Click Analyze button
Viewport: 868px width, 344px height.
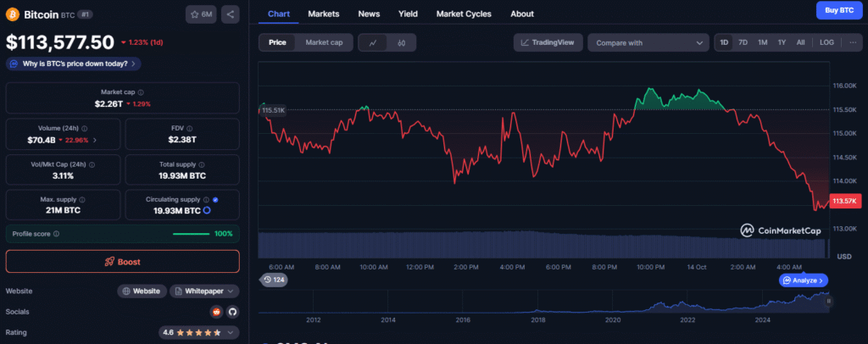(804, 280)
